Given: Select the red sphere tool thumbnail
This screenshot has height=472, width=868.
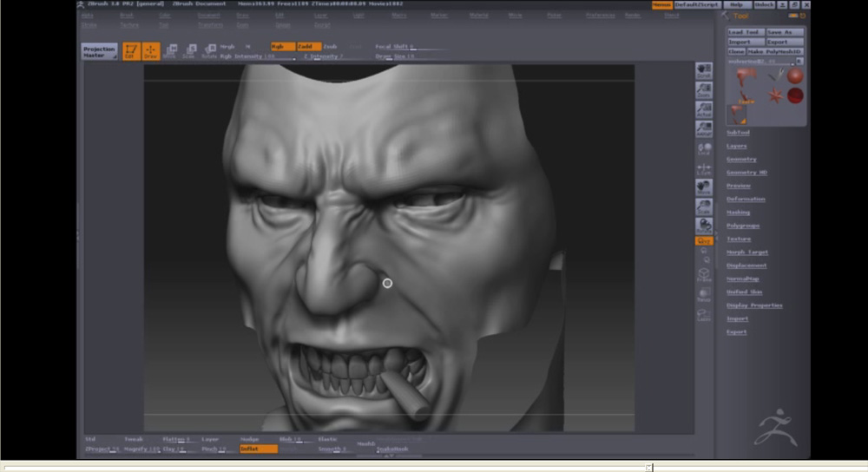Looking at the screenshot, I should [795, 75].
